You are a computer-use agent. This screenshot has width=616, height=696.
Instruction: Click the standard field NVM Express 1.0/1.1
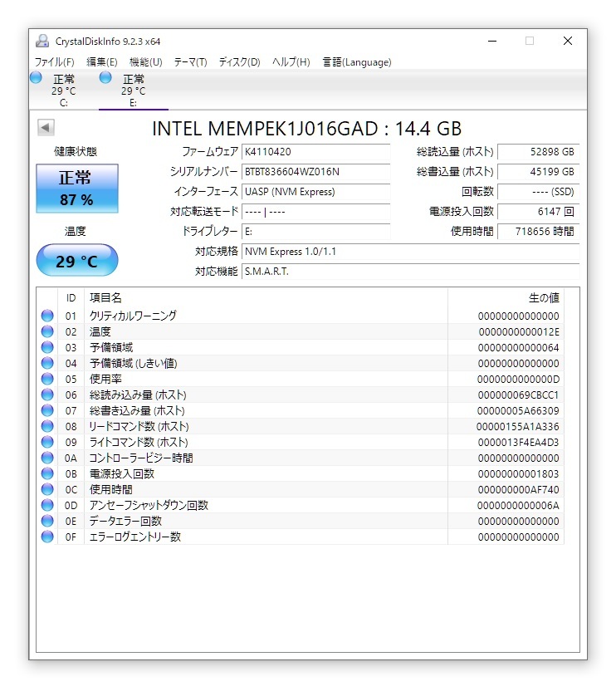[x=410, y=252]
